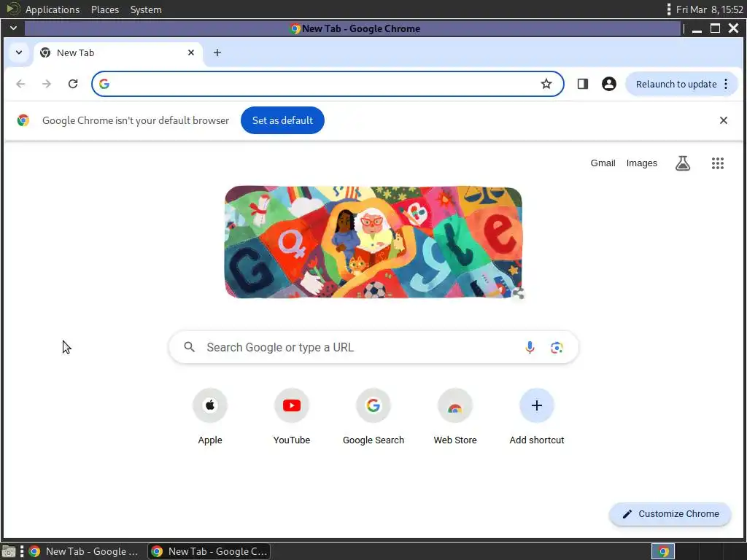Click the clock showing Fri Mar 8
The height and width of the screenshot is (560, 747).
pos(709,9)
